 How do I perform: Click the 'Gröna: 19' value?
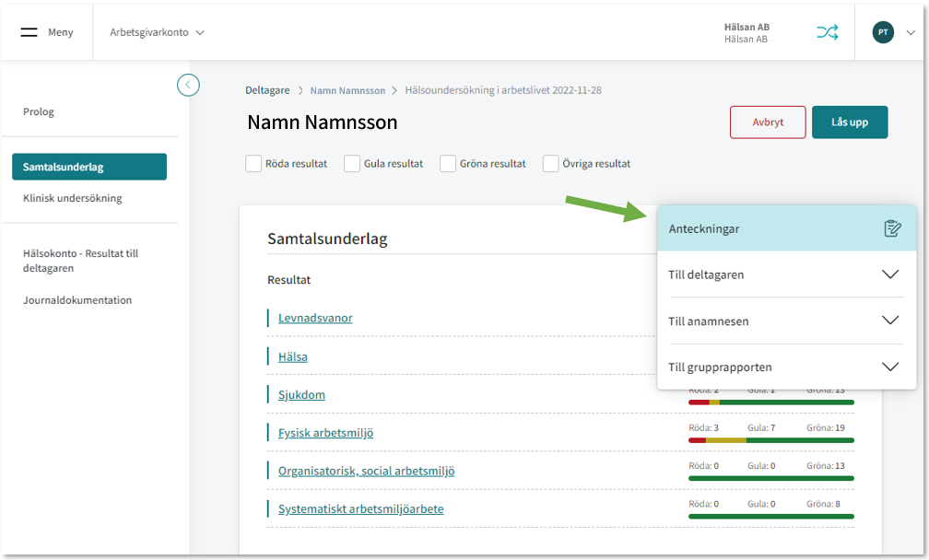pyautogui.click(x=826, y=428)
